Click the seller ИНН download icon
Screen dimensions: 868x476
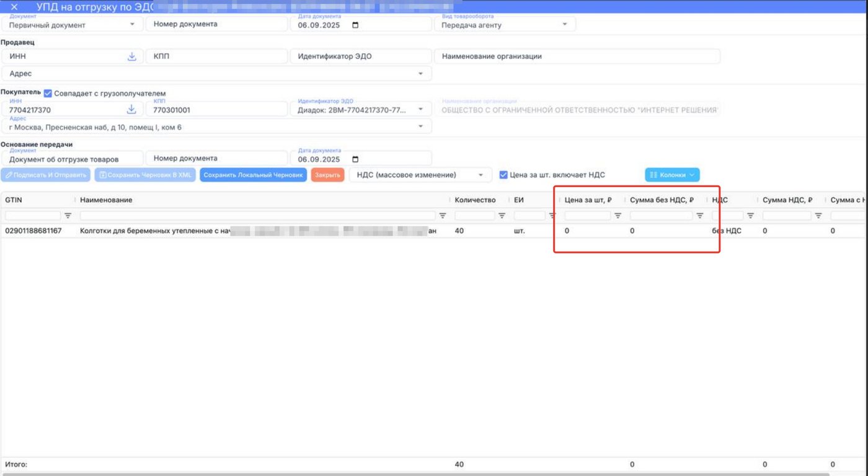coord(131,56)
